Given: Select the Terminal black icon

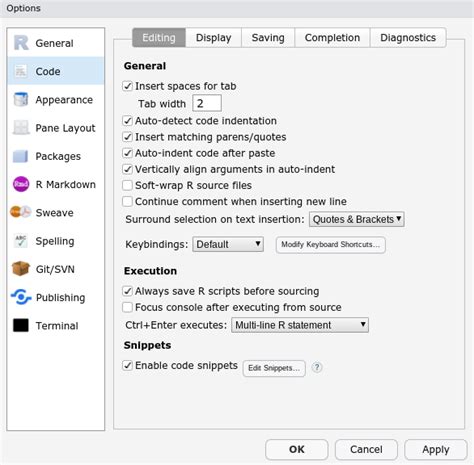Looking at the screenshot, I should click(21, 325).
